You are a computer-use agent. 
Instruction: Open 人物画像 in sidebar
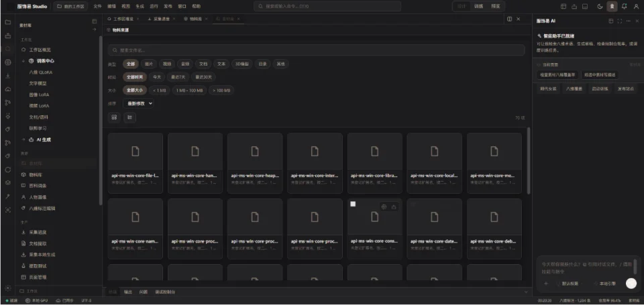[x=38, y=197]
